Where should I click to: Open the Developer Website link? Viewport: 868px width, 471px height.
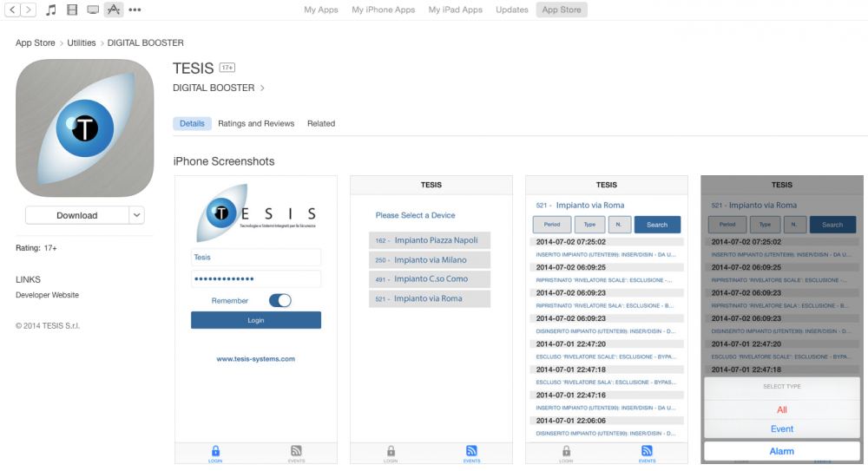pos(47,295)
